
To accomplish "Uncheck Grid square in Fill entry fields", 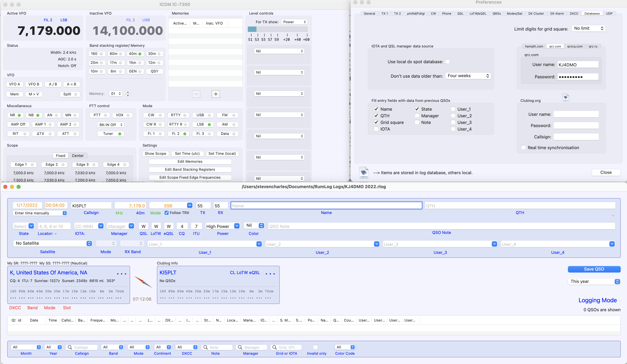I will (x=376, y=122).
